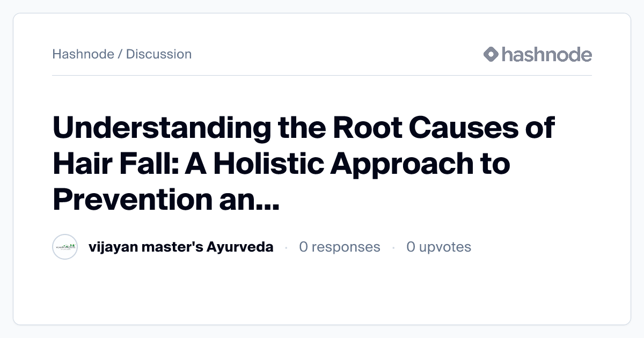Screen dimensions: 644x338
Task: Click the dot separator before 0 responses
Action: pyautogui.click(x=286, y=248)
